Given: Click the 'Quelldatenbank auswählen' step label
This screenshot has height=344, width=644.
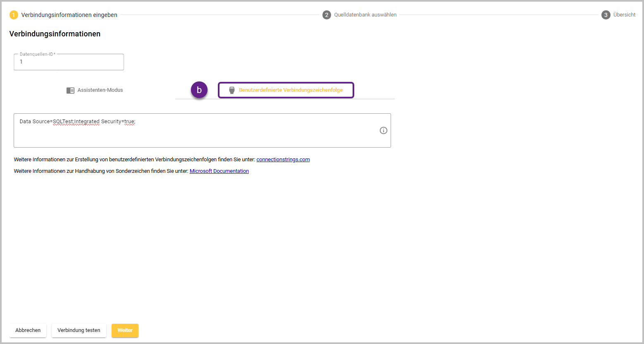Looking at the screenshot, I should 365,15.
